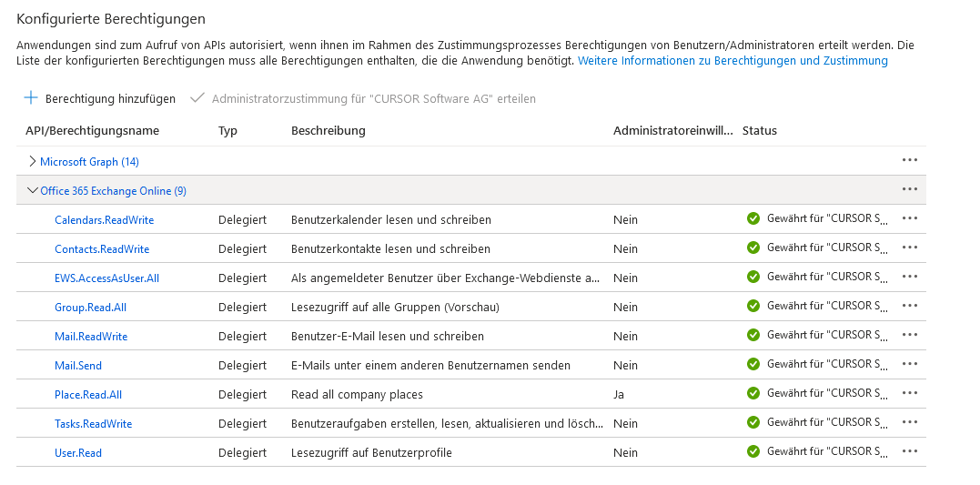The image size is (980, 485).
Task: Click the API/Berechtigungsname column header
Action: (x=92, y=130)
